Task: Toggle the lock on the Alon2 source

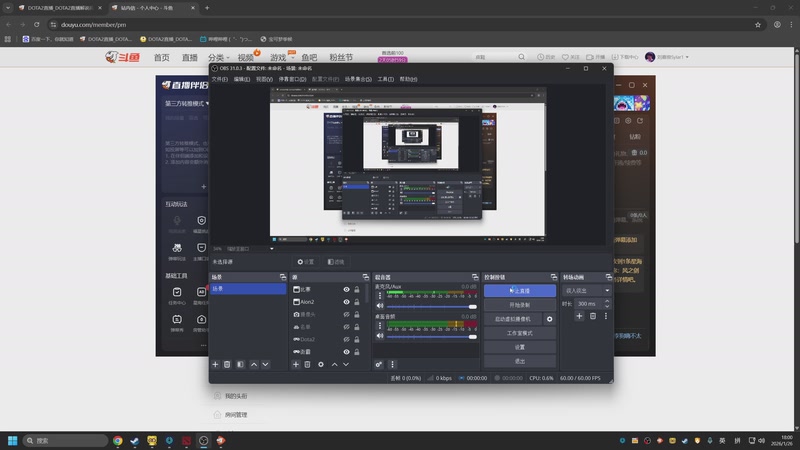Action: 357,302
